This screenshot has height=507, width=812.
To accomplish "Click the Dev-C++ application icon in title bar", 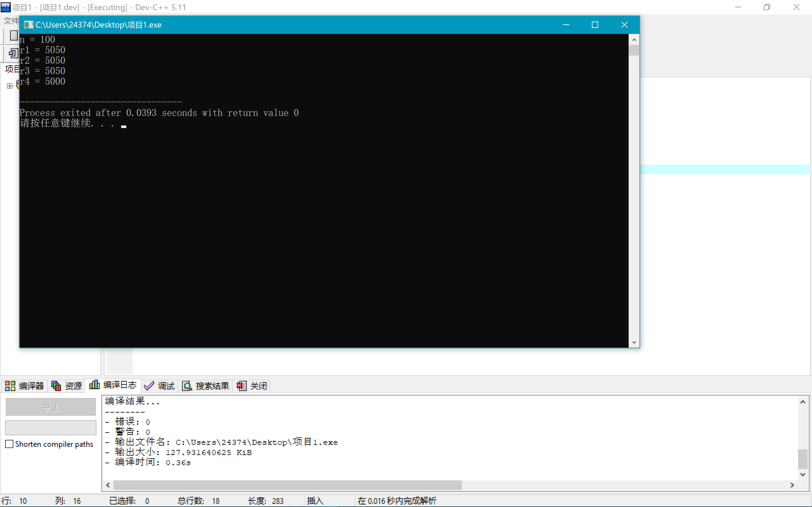I will (x=6, y=7).
